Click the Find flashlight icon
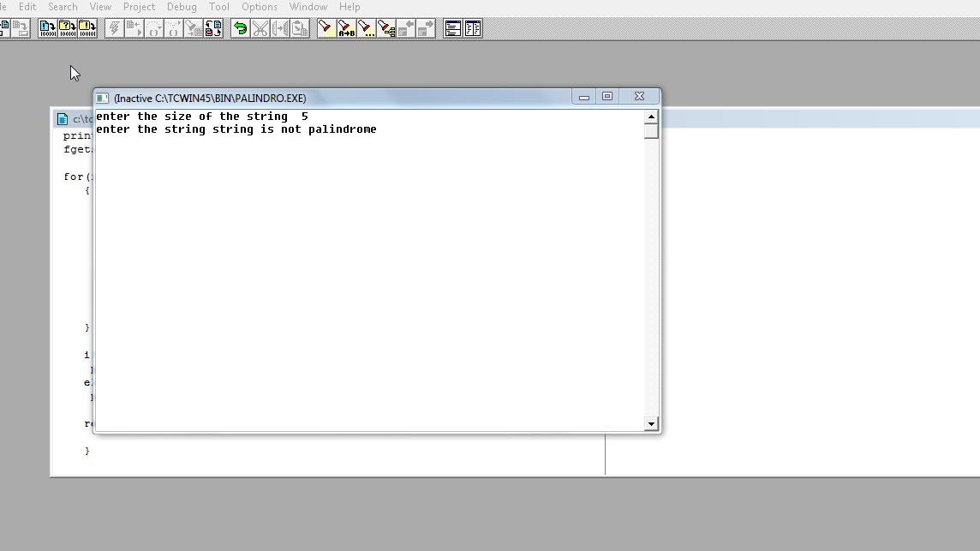The image size is (980, 551). 326,28
